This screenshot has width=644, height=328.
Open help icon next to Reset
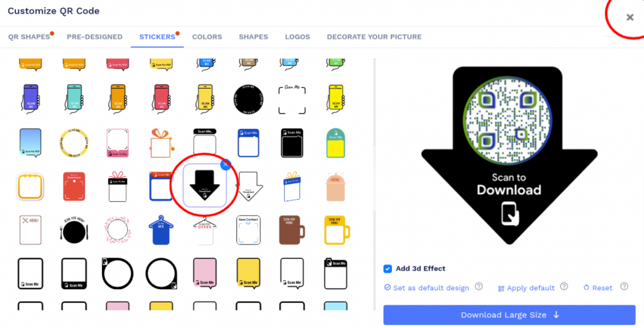tap(625, 287)
